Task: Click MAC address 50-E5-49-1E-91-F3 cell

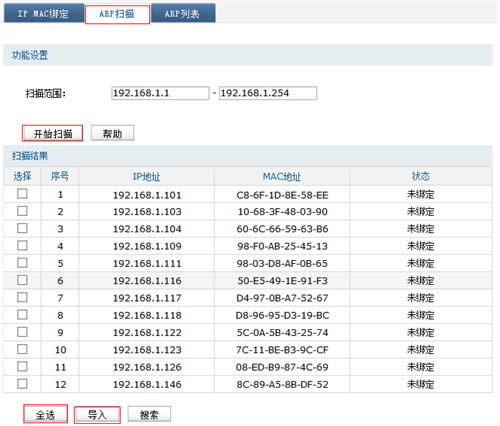Action: (282, 281)
